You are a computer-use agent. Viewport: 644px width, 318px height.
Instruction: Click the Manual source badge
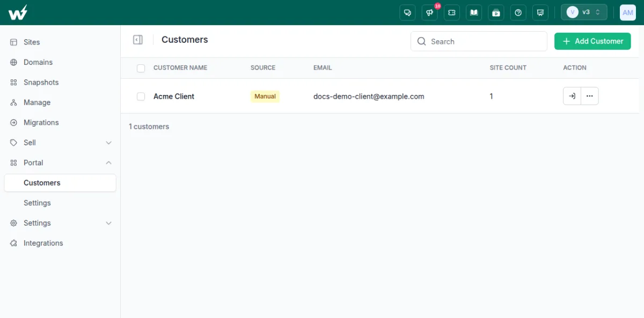tap(265, 97)
